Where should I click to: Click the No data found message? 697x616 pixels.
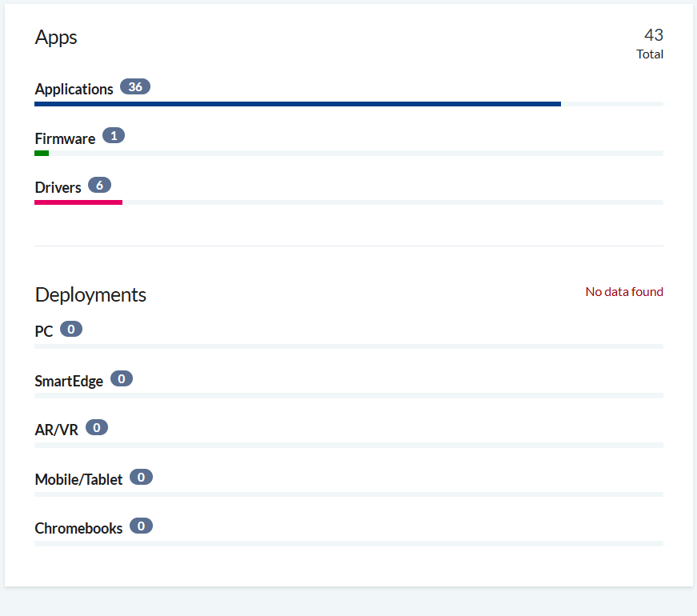click(x=624, y=291)
